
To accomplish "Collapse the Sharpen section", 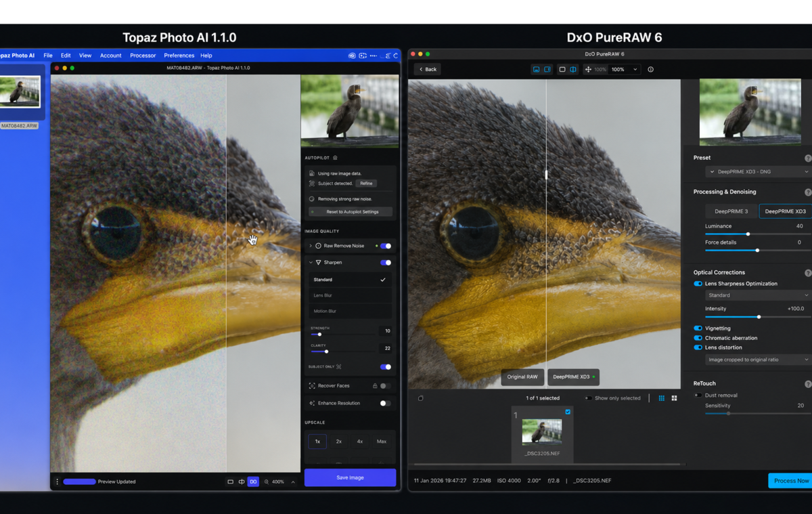I will pos(311,263).
